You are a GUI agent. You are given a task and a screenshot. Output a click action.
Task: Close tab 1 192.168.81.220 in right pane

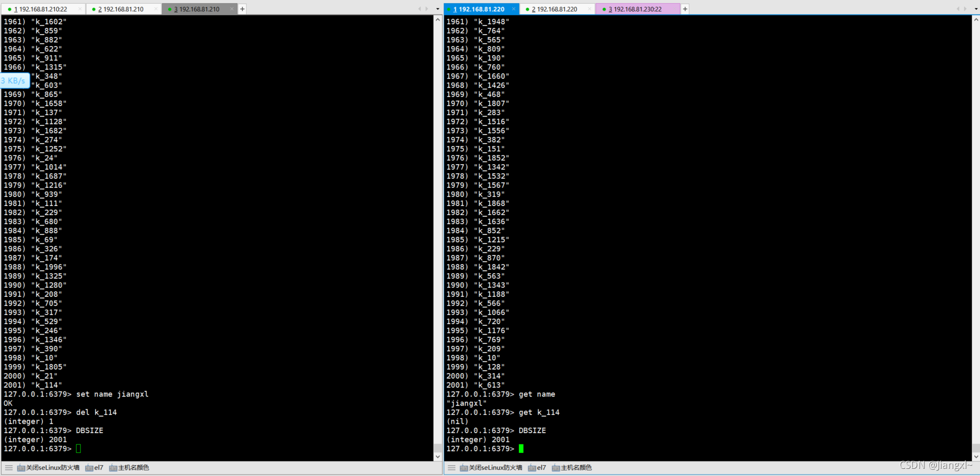tap(514, 9)
